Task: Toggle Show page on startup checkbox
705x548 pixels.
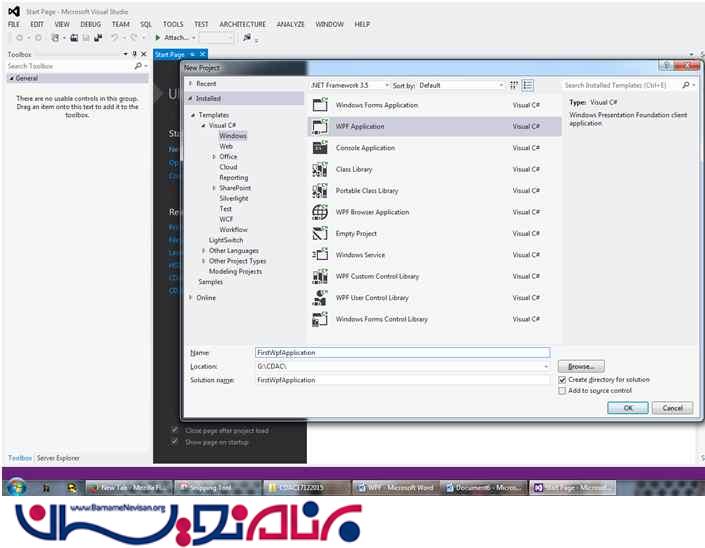Action: 175,442
